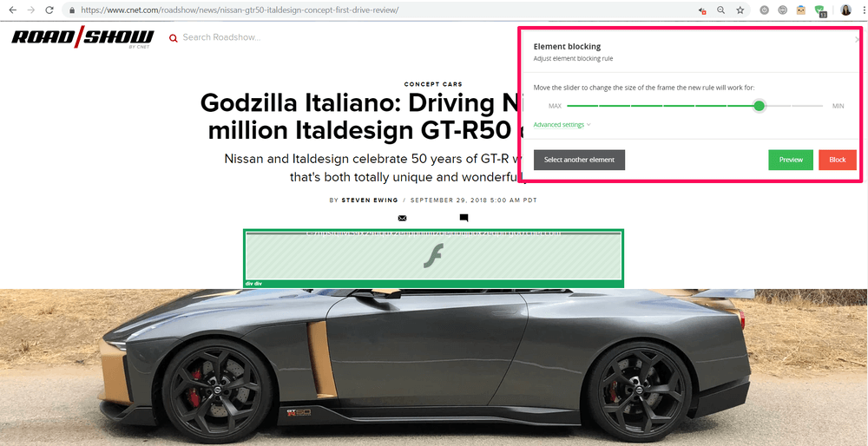Open the AdGuard extension shield icon
Image resolution: width=868 pixels, height=446 pixels.
tap(820, 10)
